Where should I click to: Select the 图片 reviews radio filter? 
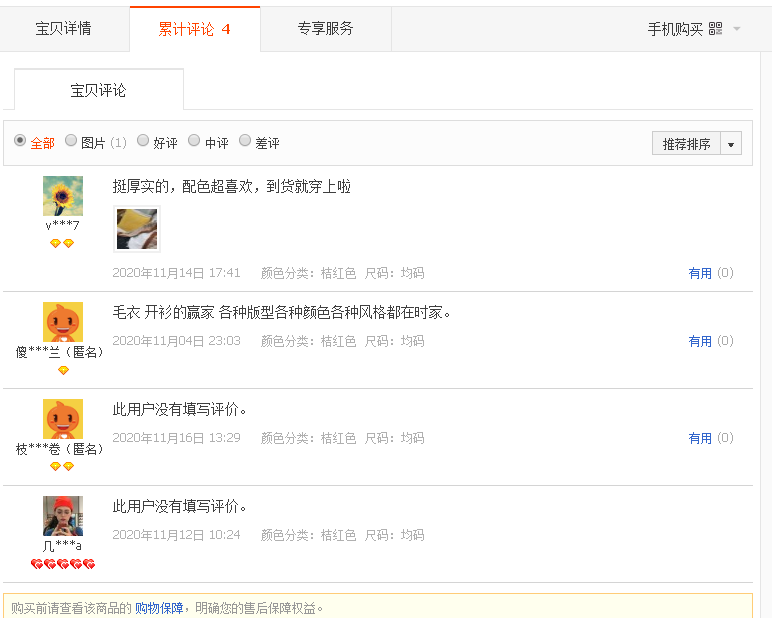tap(71, 141)
